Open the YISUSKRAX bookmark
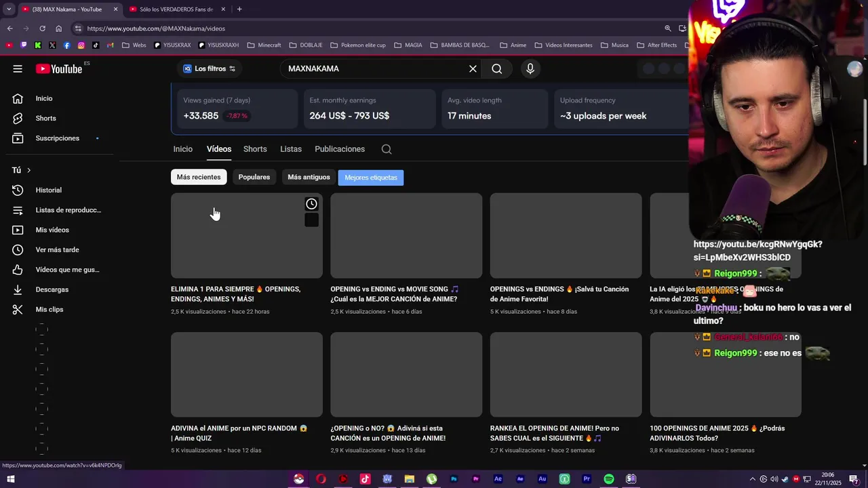Screen dimensions: 868x488 pyautogui.click(x=172, y=45)
